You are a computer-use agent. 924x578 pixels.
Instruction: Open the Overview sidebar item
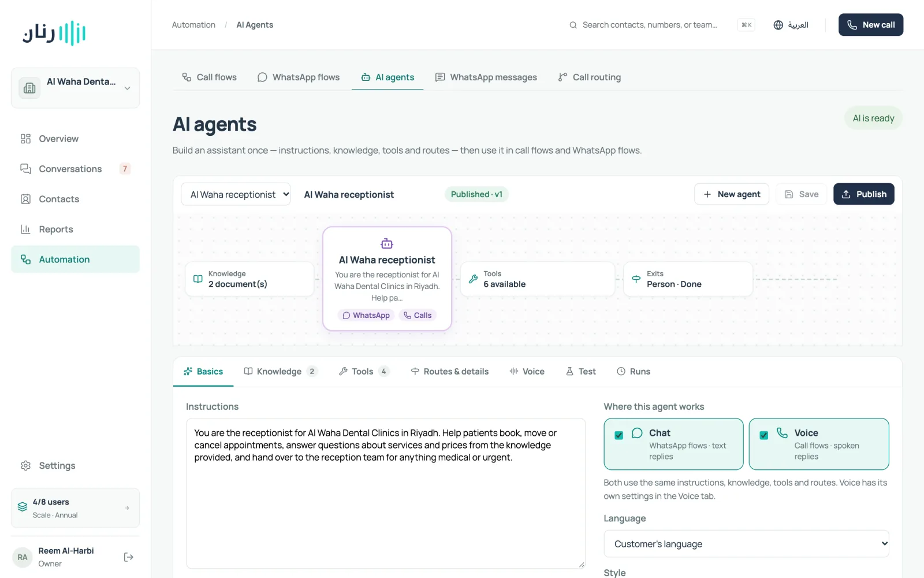click(x=75, y=139)
